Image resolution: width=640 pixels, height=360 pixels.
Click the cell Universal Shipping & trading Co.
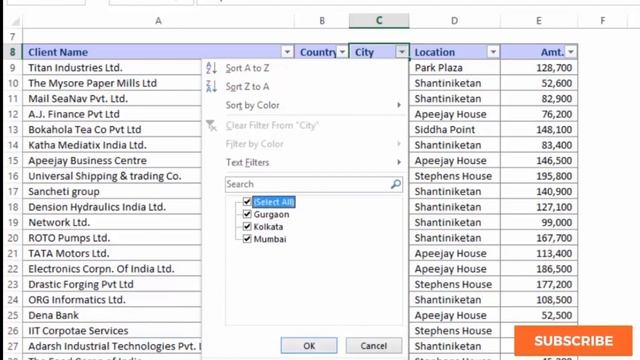pos(112,176)
